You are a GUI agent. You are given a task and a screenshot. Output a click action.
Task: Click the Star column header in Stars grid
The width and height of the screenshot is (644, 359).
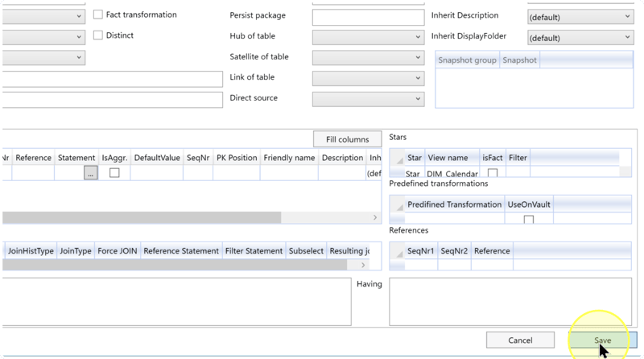(415, 158)
